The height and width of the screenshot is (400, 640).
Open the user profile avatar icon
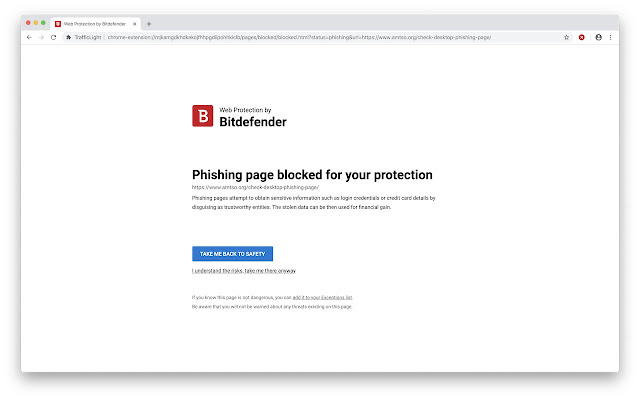click(x=598, y=37)
